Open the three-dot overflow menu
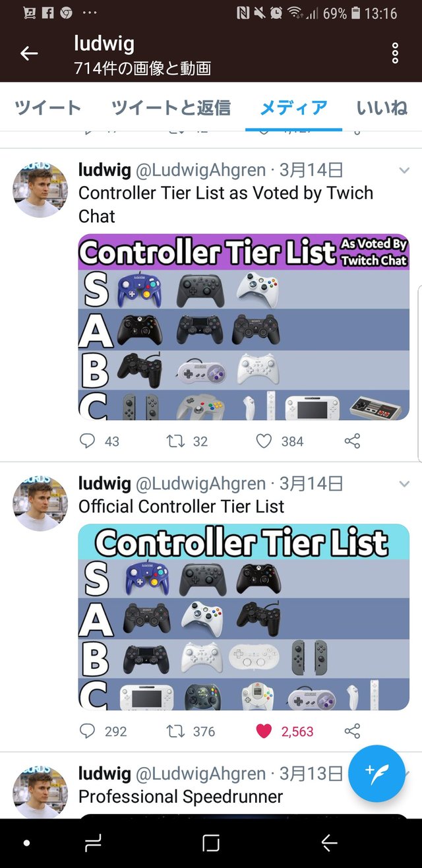 click(x=395, y=53)
